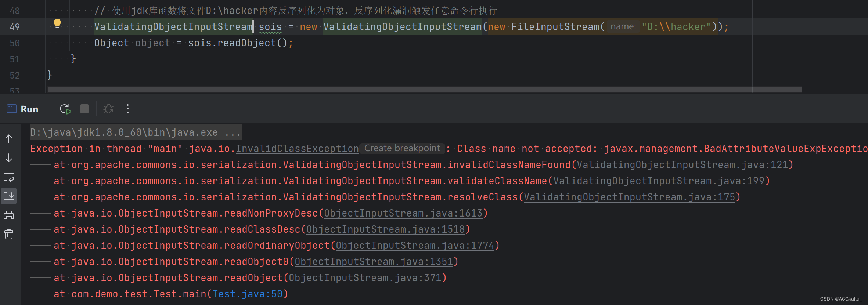The height and width of the screenshot is (305, 868).
Task: Click the editor horizontal scrollbar
Action: [x=424, y=90]
